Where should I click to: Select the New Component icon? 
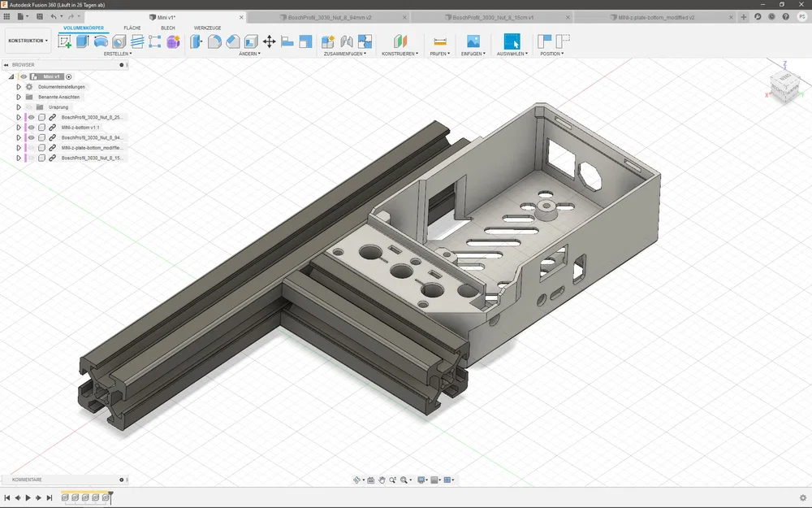coord(328,41)
